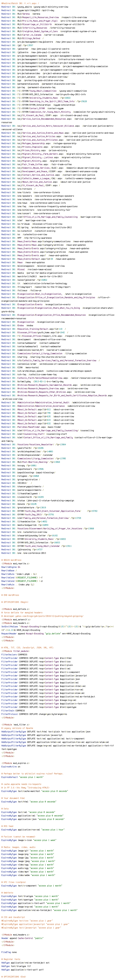Click the 'FilterChain COMPRESS' line

click(13, 710)
